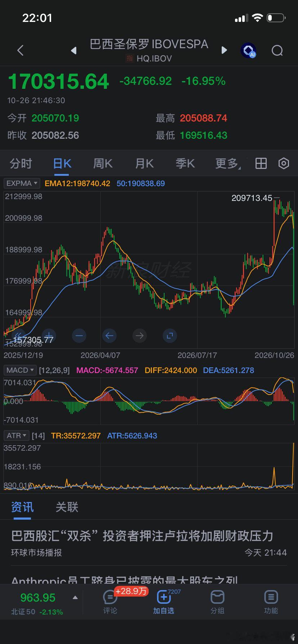Zoom in the K-line chart with plus
The image size is (298, 644).
[49, 336]
